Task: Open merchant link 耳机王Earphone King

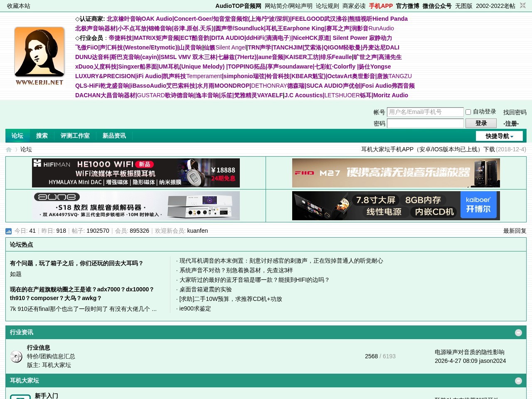Action: (x=295, y=28)
